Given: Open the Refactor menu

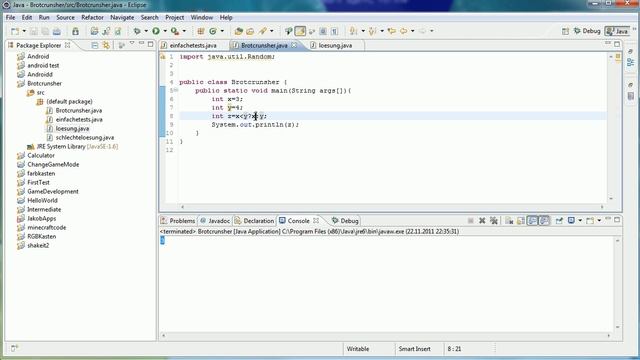Looking at the screenshot, I should pos(92,18).
